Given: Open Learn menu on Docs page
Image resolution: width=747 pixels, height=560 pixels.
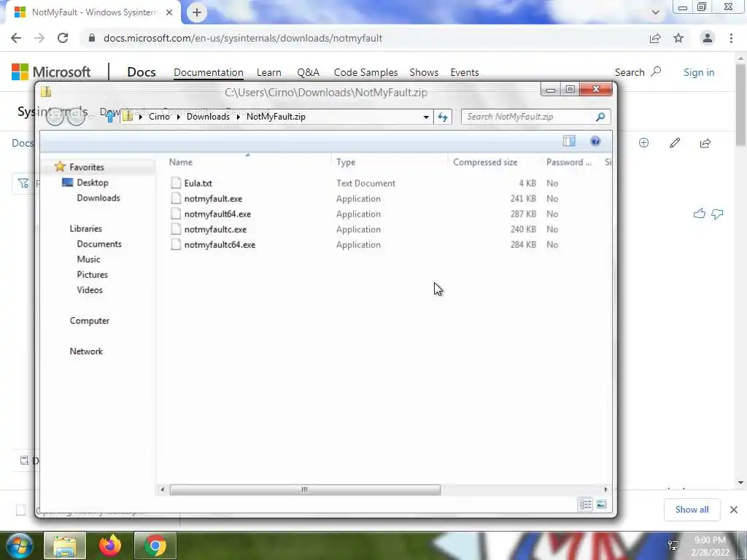Looking at the screenshot, I should (x=268, y=72).
